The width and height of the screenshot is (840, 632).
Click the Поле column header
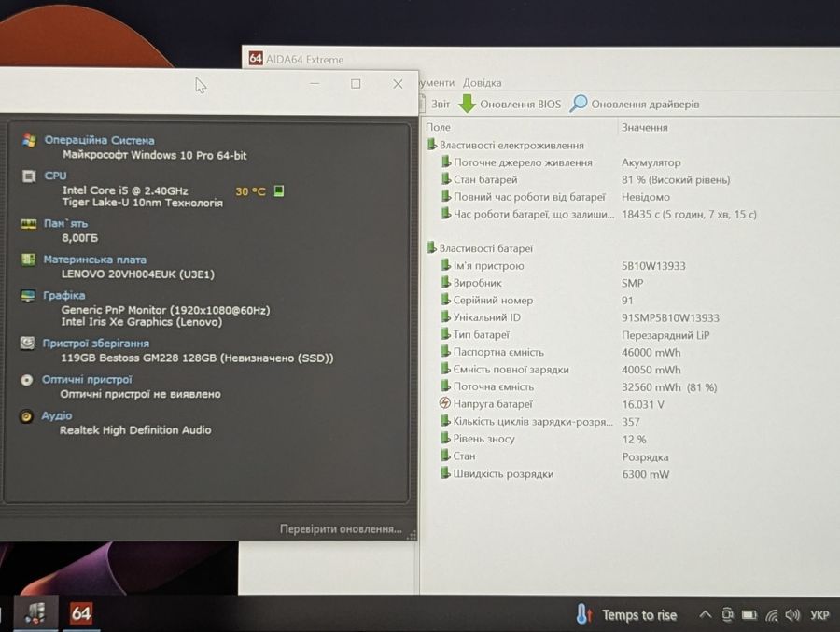[x=438, y=127]
